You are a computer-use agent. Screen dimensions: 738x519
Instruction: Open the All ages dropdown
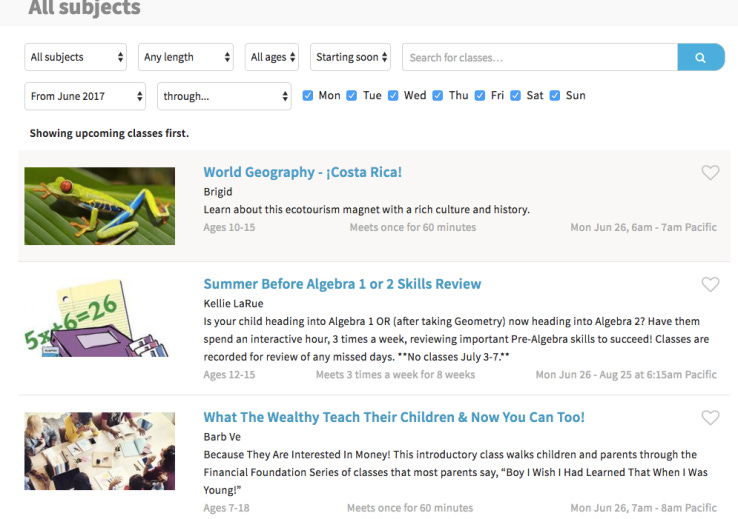click(x=272, y=57)
